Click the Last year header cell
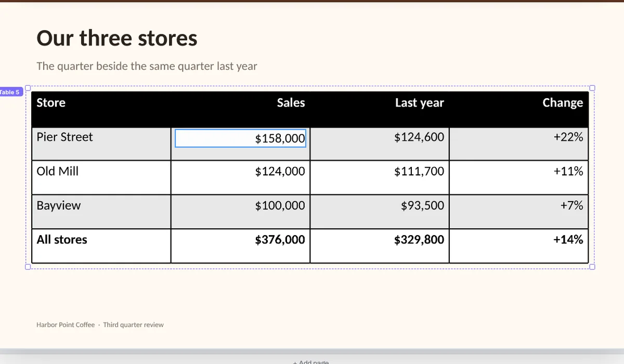624x364 pixels. click(x=380, y=109)
